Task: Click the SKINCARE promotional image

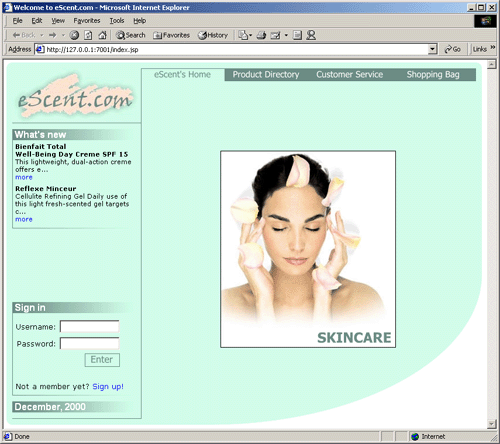Action: click(308, 249)
